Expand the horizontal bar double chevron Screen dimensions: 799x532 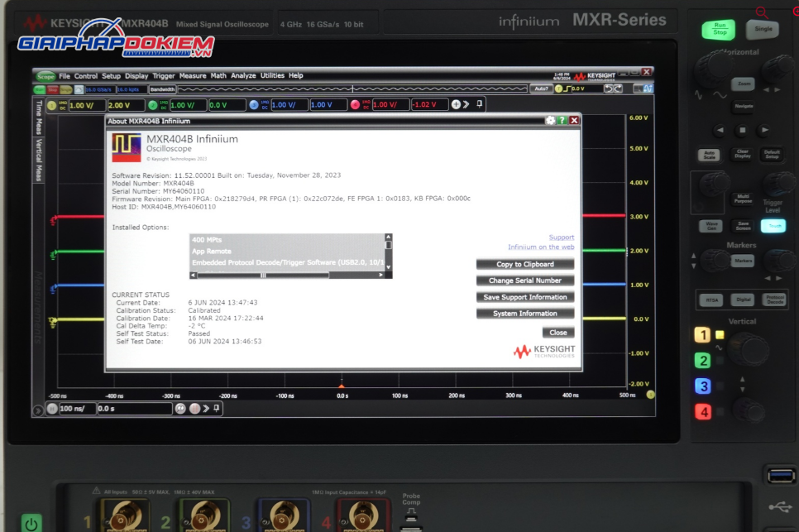[x=206, y=409]
